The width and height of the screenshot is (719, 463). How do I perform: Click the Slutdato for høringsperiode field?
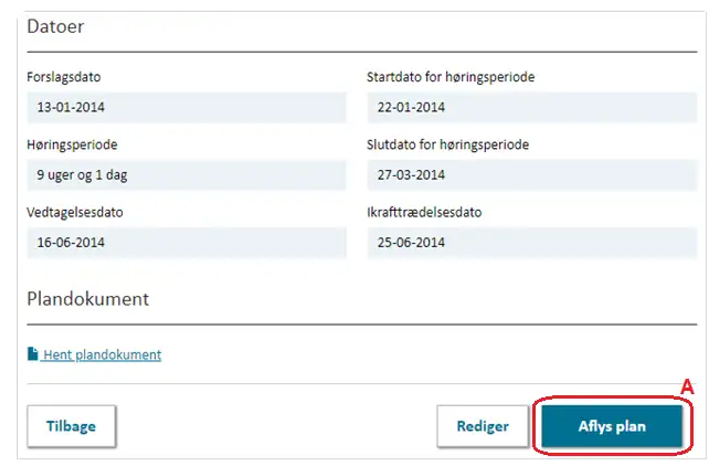[532, 175]
